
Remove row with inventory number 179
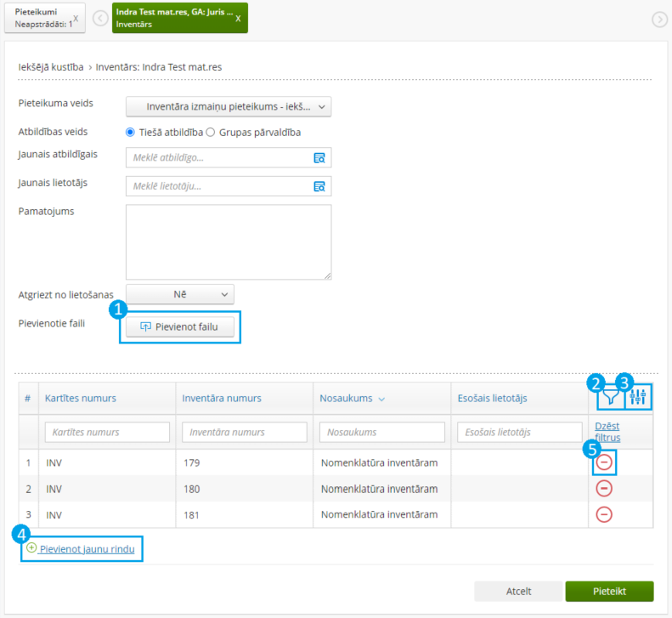tap(604, 462)
